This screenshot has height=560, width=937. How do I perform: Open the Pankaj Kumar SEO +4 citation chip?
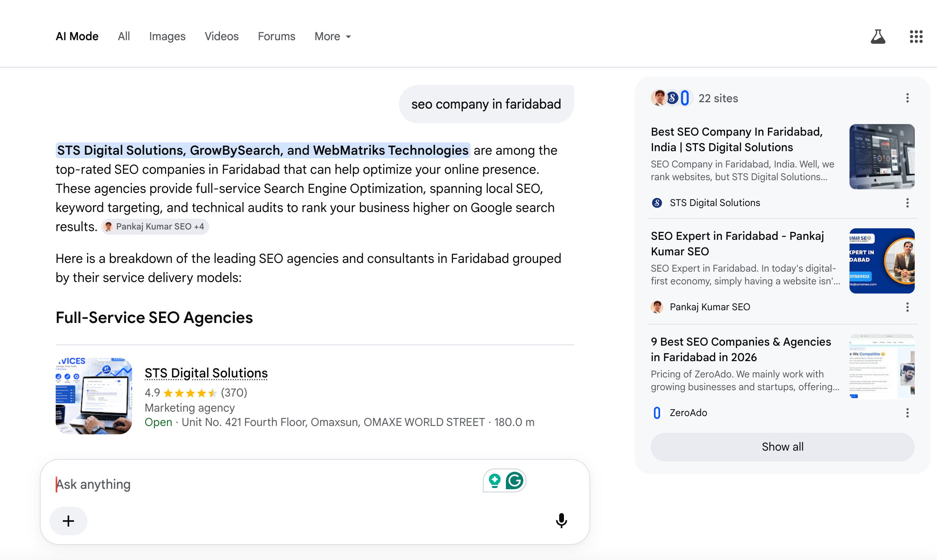coord(155,227)
